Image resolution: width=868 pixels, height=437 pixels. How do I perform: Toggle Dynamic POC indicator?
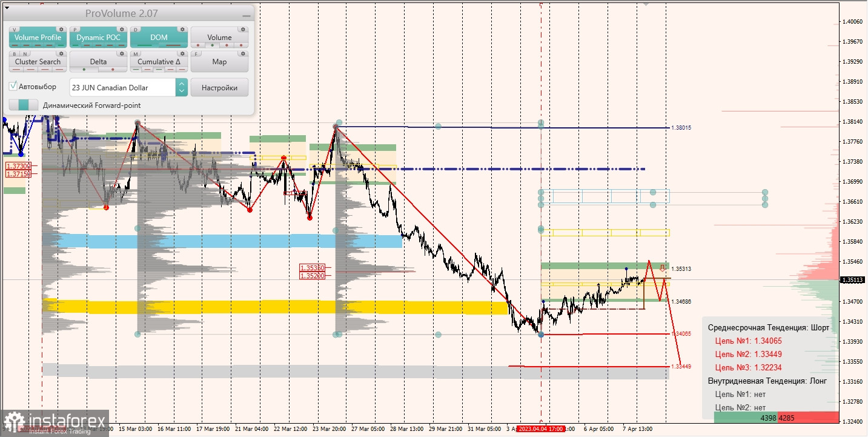coord(98,37)
